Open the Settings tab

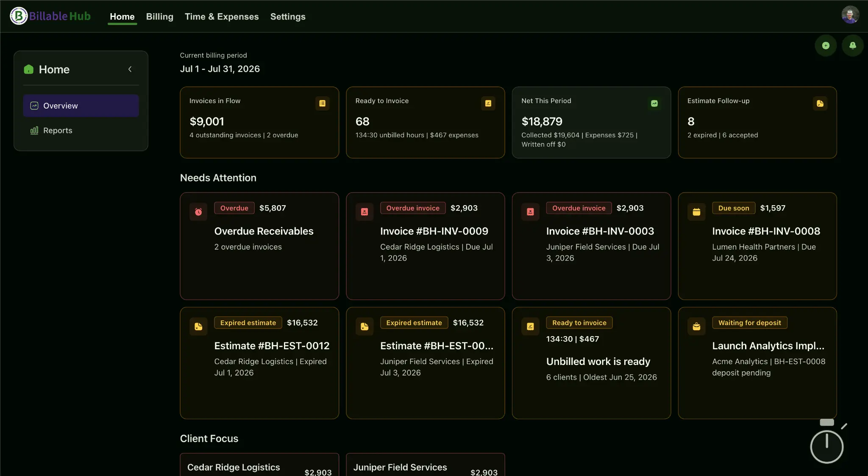click(288, 17)
